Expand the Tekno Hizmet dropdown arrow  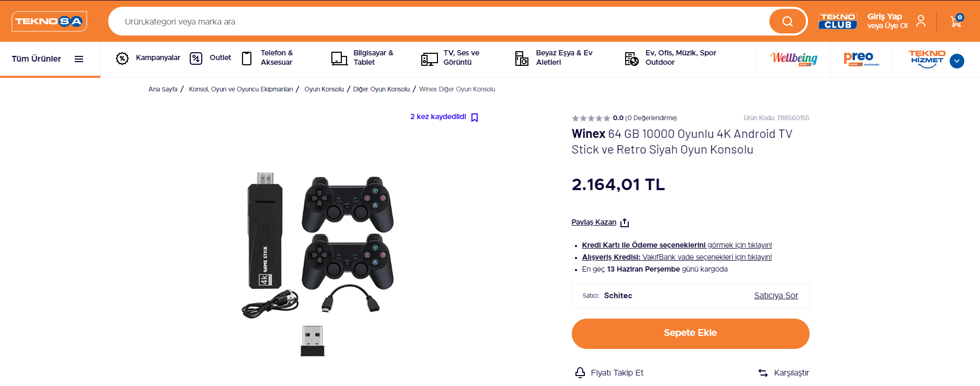point(956,61)
